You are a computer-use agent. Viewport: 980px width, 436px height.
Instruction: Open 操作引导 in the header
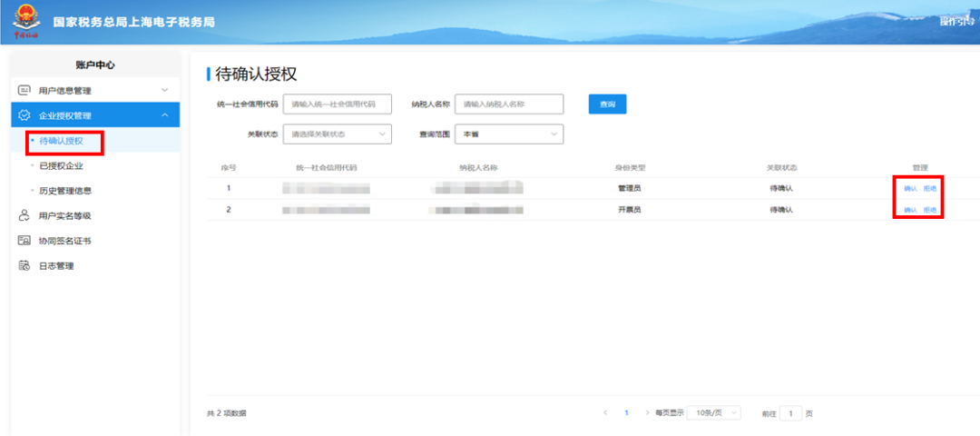click(957, 22)
